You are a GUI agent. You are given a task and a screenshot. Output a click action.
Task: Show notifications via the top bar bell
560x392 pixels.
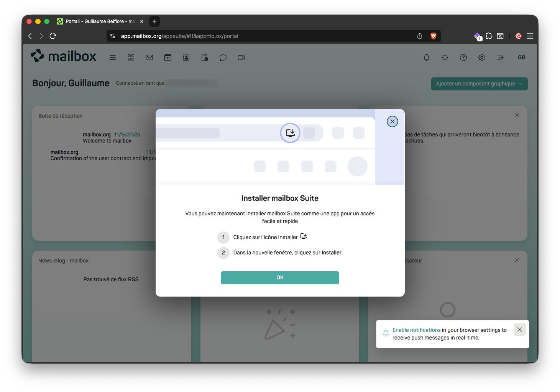click(x=427, y=57)
